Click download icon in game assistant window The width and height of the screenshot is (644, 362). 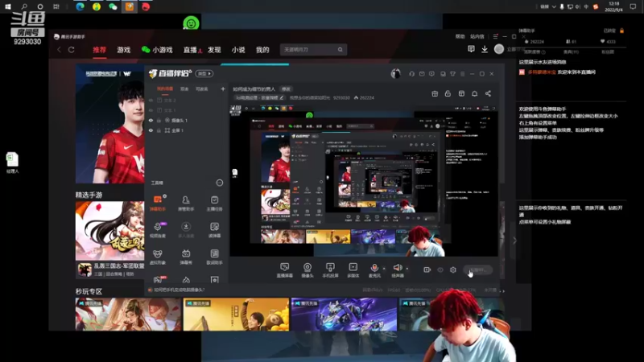(x=485, y=49)
